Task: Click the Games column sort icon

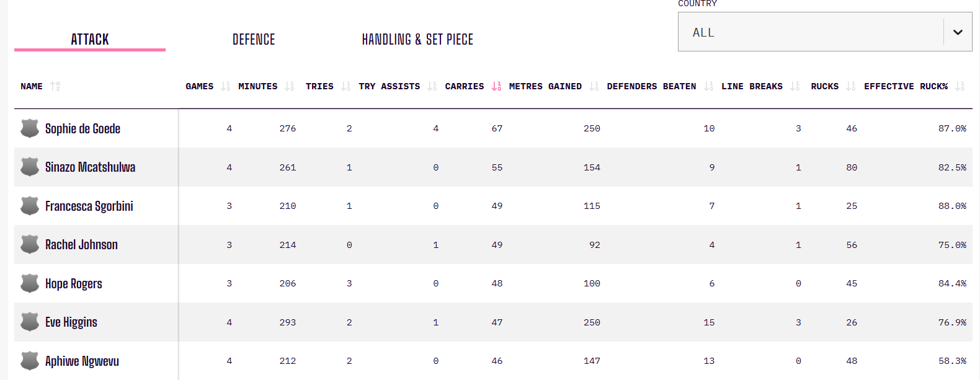Action: coord(225,86)
